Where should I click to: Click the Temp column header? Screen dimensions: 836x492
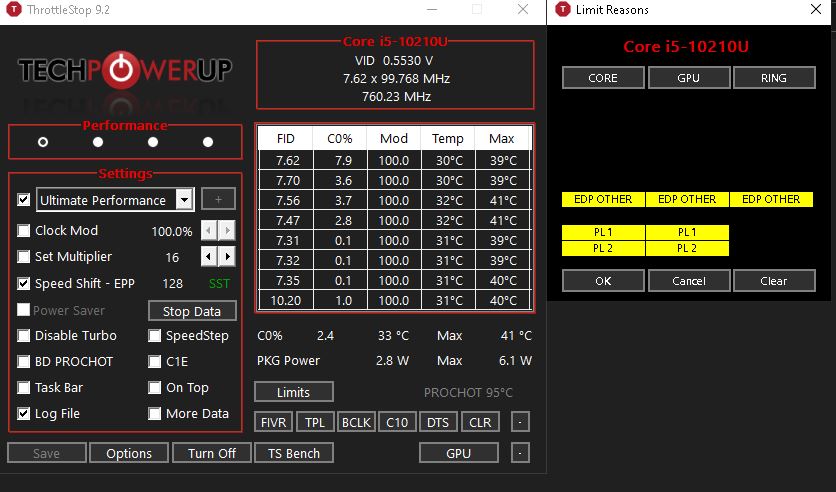[448, 139]
